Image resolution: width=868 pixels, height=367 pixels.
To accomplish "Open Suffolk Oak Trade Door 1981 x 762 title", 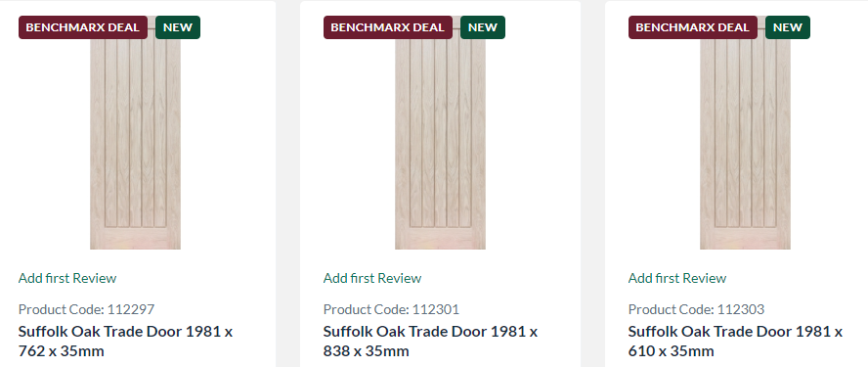I will pyautogui.click(x=126, y=342).
